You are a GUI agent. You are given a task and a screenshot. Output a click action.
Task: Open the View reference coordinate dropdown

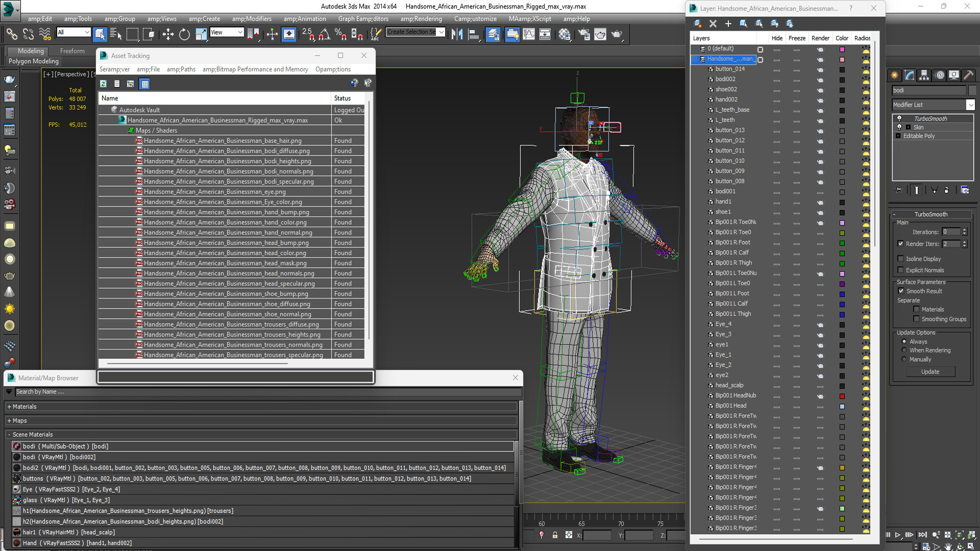240,32
